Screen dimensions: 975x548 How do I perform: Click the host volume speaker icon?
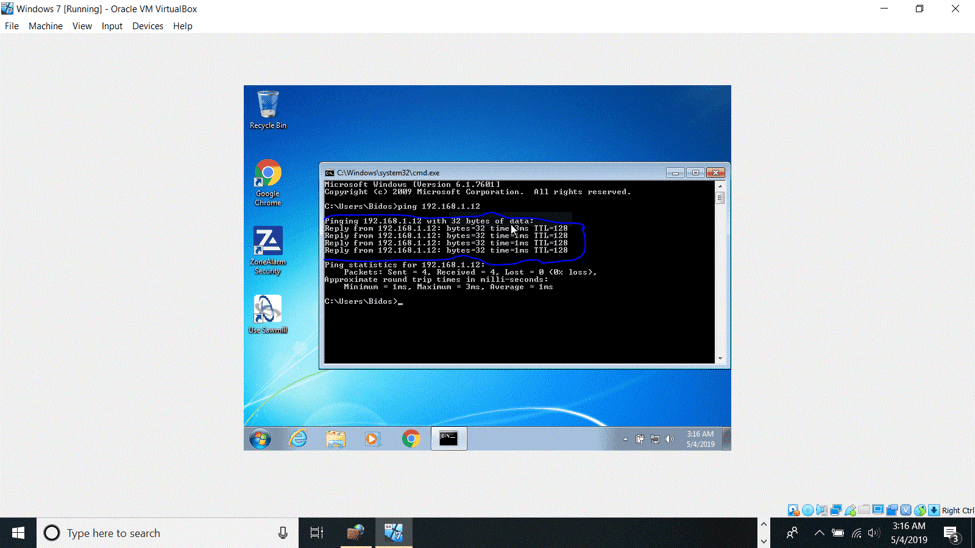tap(874, 533)
